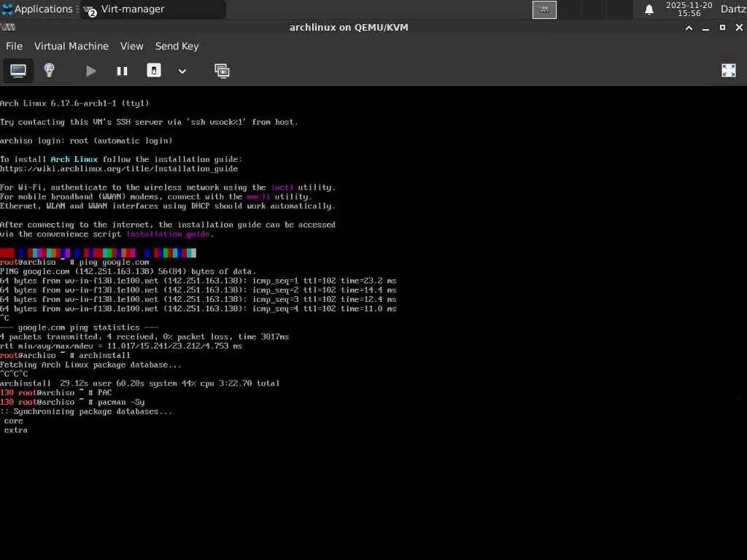Click the 'Arch Linux 6.17.6-arch1-1 (tty1)' line
This screenshot has height=560, width=747.
pos(74,104)
